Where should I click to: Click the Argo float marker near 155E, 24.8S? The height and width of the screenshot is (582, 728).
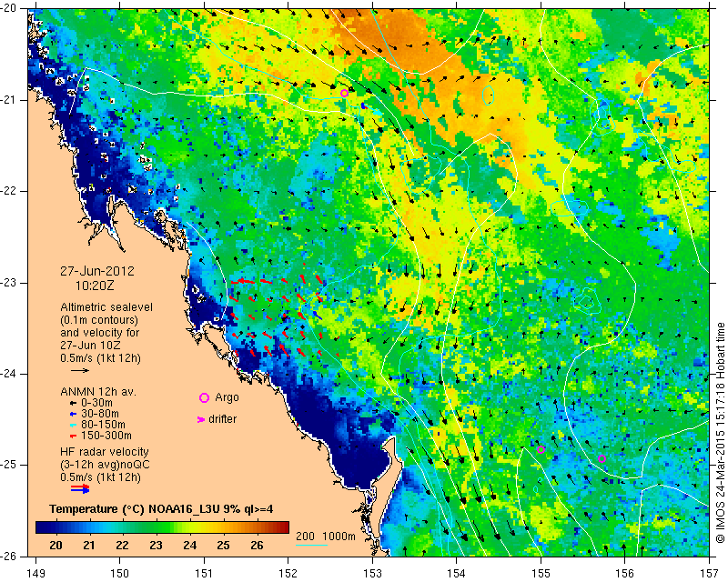pyautogui.click(x=541, y=449)
